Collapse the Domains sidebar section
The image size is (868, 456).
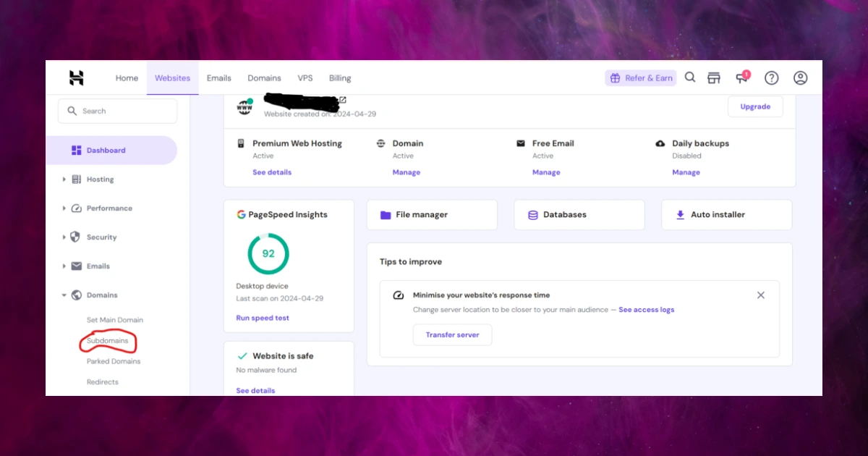(x=101, y=295)
